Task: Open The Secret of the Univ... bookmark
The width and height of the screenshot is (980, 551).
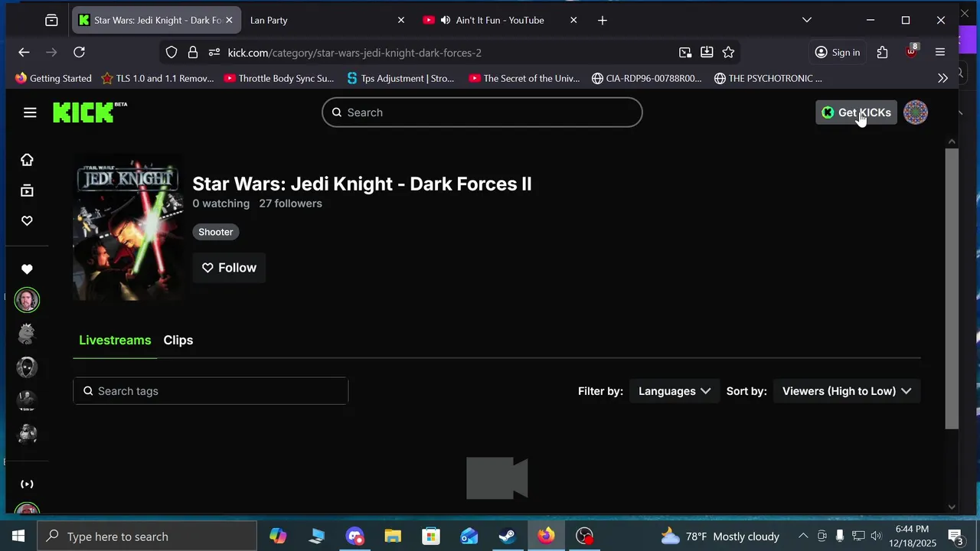Action: [524, 78]
